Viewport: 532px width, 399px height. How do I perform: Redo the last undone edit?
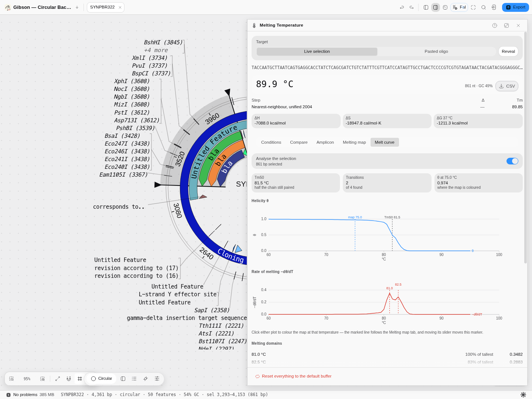click(x=412, y=7)
